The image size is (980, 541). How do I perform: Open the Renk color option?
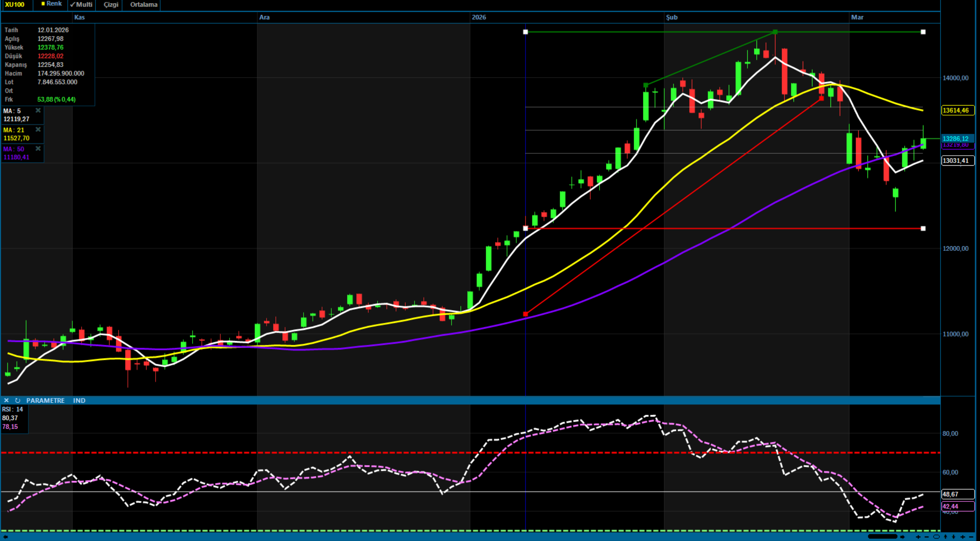[51, 4]
